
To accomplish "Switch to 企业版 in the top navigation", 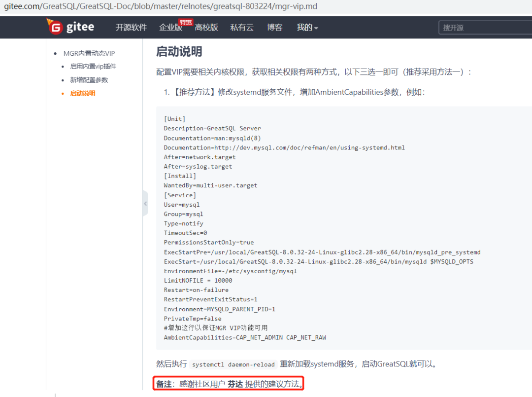I will (171, 28).
